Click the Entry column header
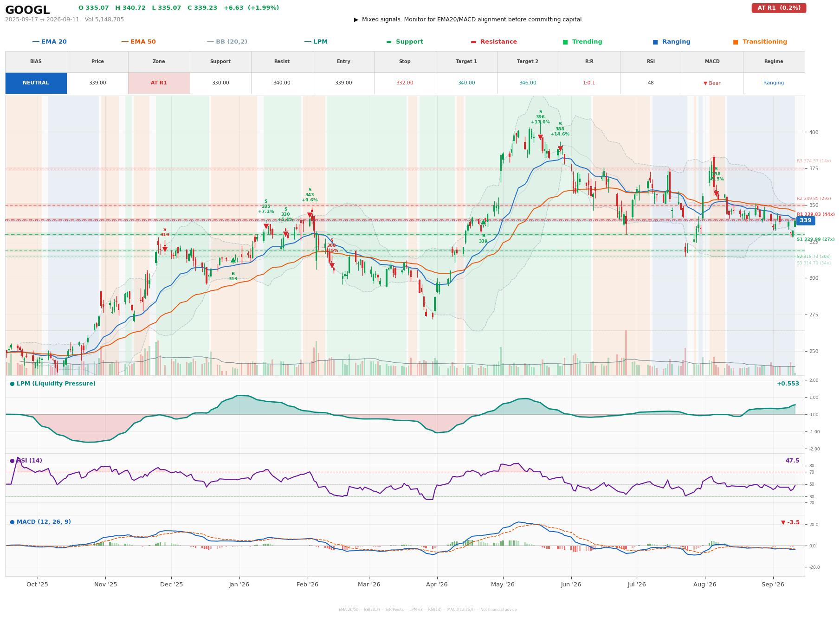Screen dimensions: 840x617 coord(343,62)
